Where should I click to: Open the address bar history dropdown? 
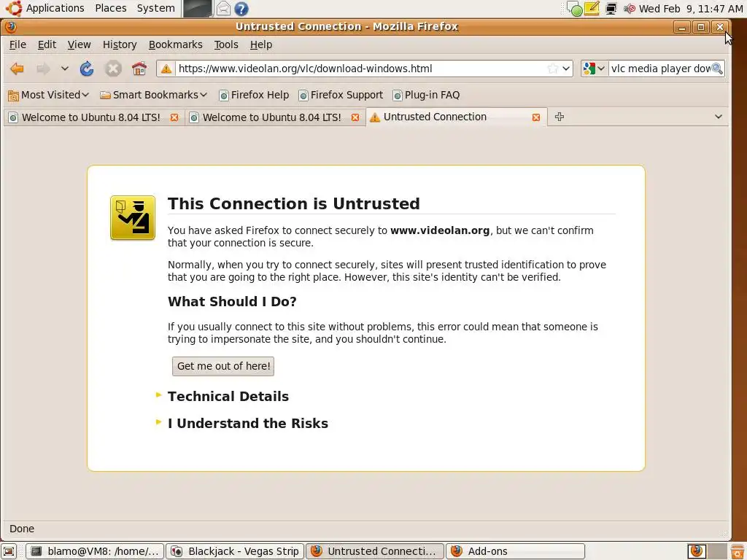click(x=566, y=69)
